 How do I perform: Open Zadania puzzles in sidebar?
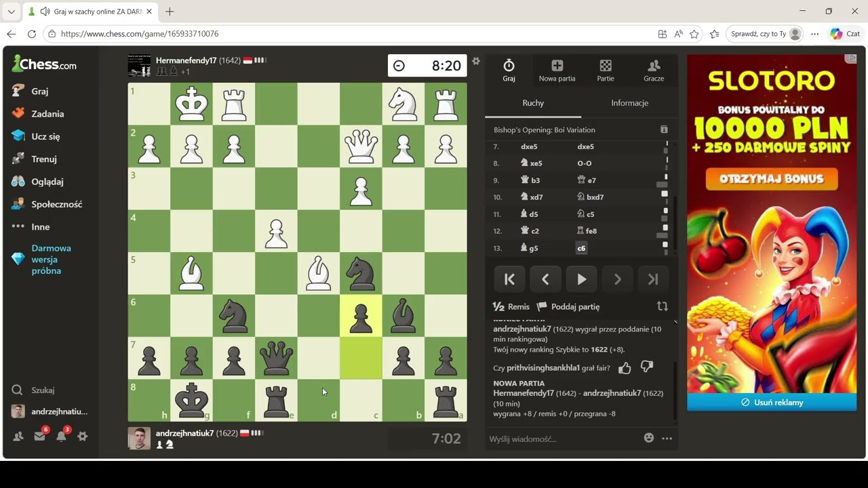[x=38, y=113]
